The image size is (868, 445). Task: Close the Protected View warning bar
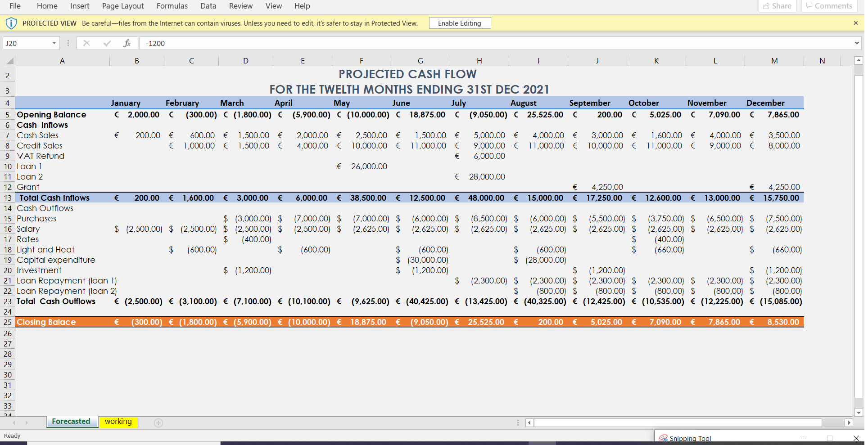click(856, 23)
